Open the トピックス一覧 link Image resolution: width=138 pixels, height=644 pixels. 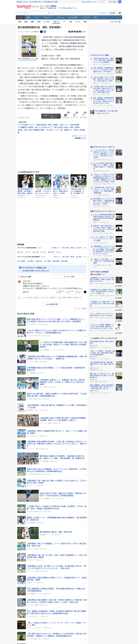(x=115, y=22)
